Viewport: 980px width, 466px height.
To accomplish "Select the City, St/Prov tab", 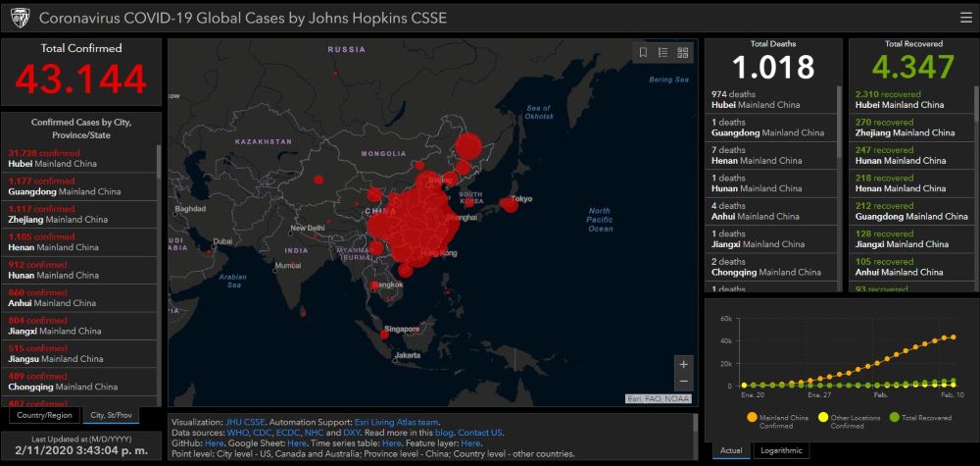I will pos(112,415).
